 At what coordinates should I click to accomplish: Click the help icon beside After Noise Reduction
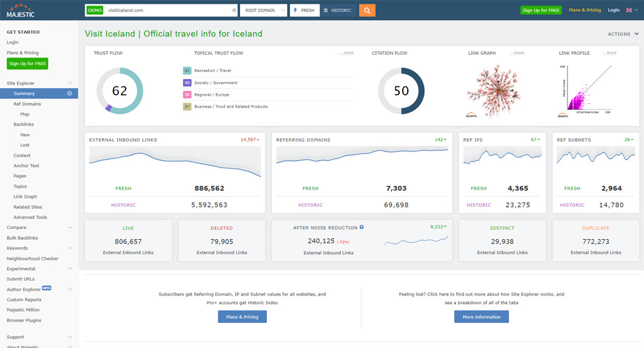361,227
